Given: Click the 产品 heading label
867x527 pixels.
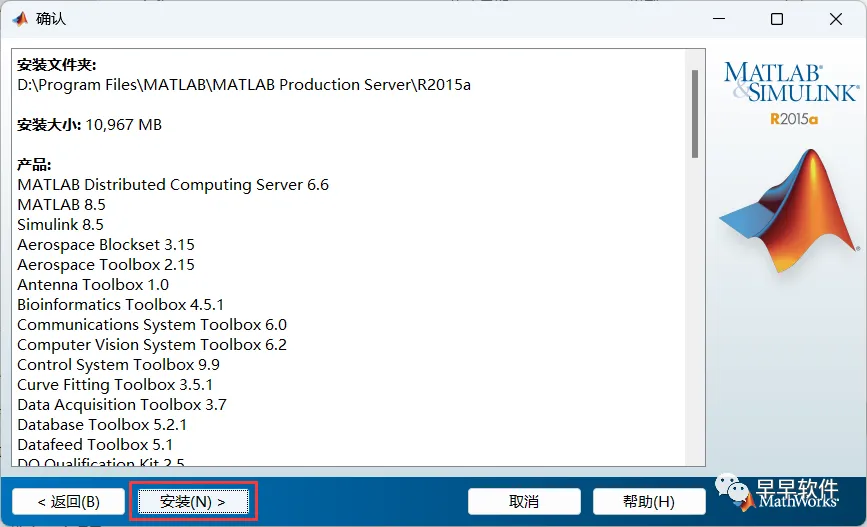Looking at the screenshot, I should point(34,164).
